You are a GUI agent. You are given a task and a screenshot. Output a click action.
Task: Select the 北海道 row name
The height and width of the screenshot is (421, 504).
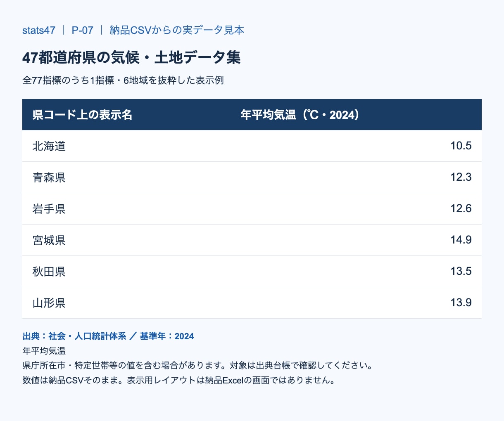[x=49, y=146]
